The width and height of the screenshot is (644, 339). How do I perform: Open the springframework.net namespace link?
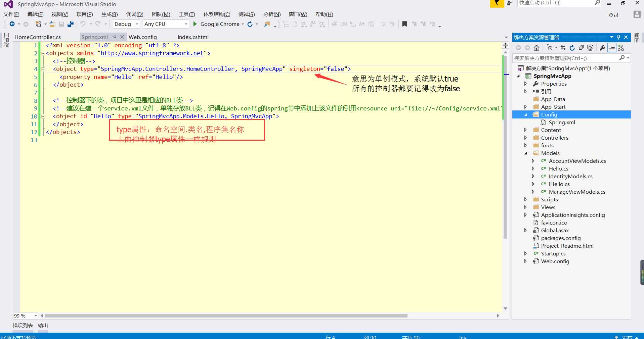tap(152, 53)
